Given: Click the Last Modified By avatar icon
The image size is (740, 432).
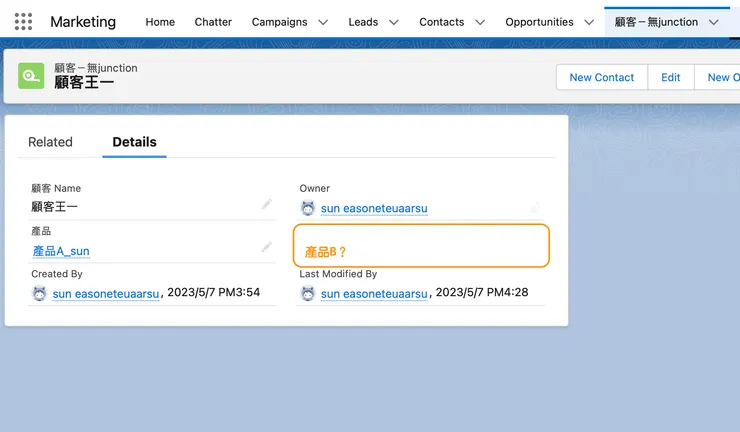Looking at the screenshot, I should pyautogui.click(x=308, y=293).
